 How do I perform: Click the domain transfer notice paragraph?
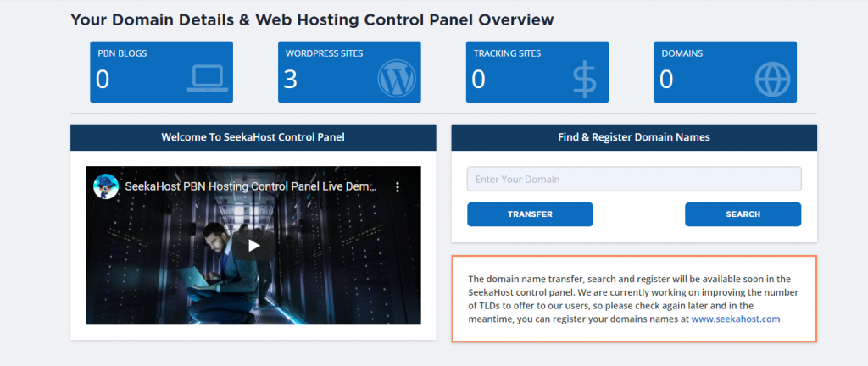(x=634, y=298)
